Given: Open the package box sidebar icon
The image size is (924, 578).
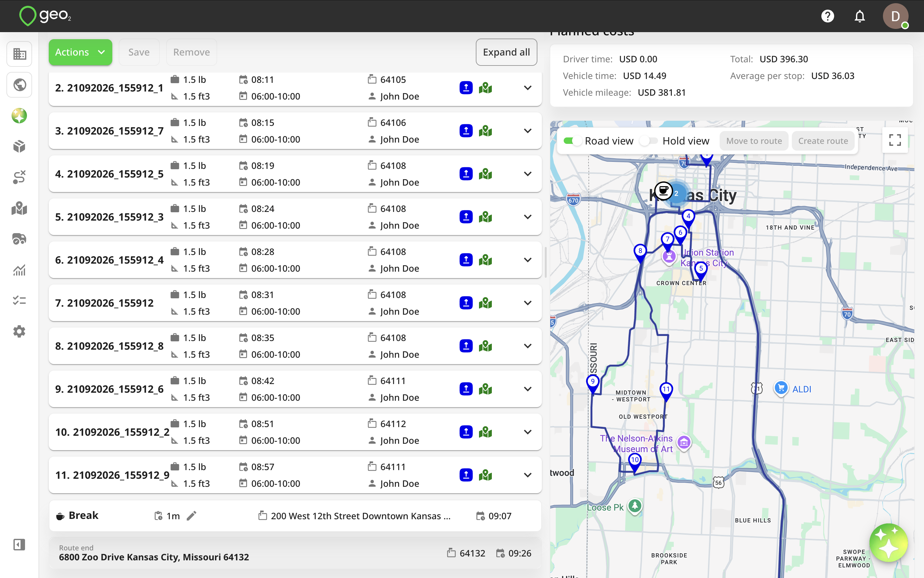Looking at the screenshot, I should [x=19, y=146].
